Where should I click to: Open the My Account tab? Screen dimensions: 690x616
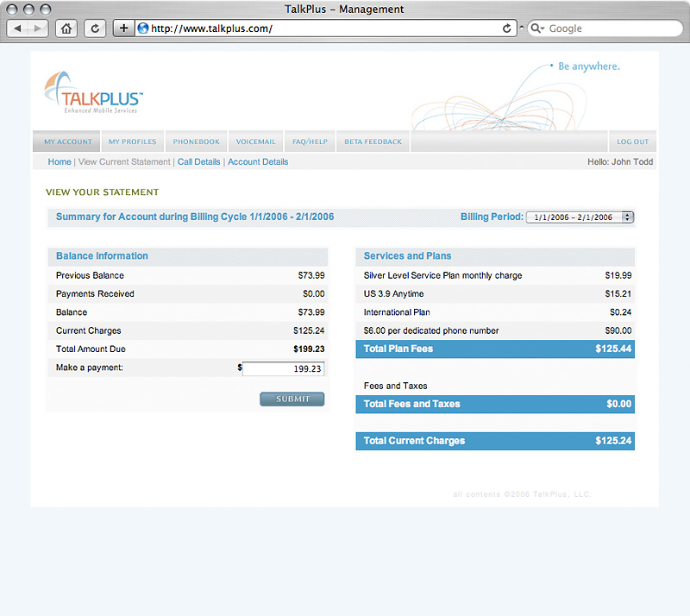(68, 141)
